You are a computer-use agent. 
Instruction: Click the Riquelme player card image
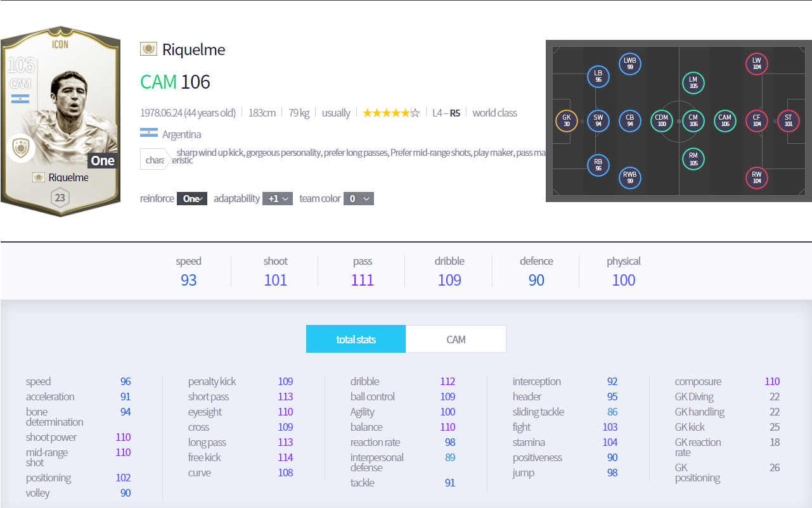click(x=60, y=120)
